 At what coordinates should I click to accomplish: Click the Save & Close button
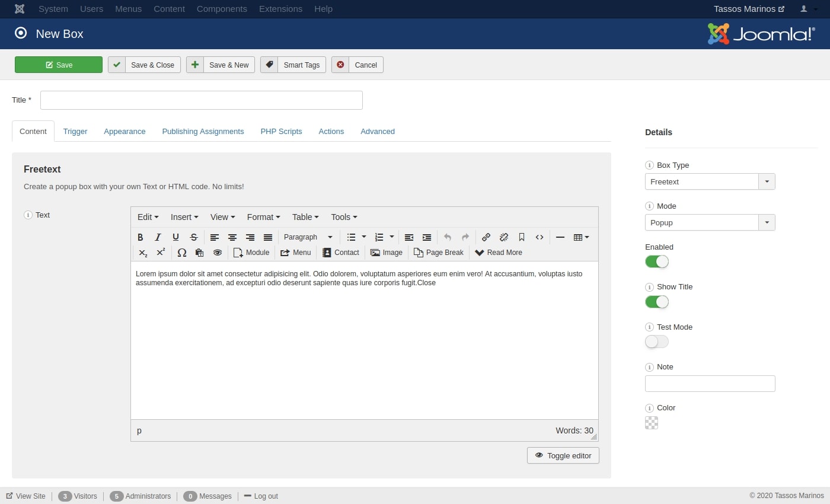pos(144,65)
